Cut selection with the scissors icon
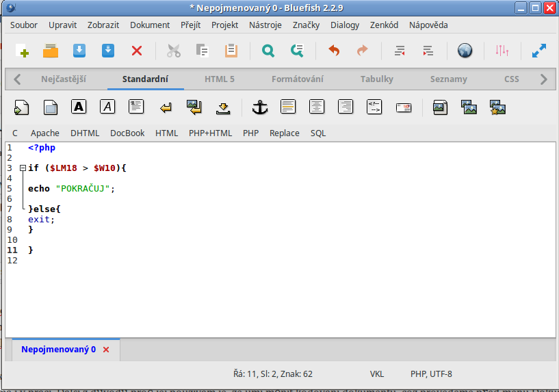 click(x=174, y=51)
